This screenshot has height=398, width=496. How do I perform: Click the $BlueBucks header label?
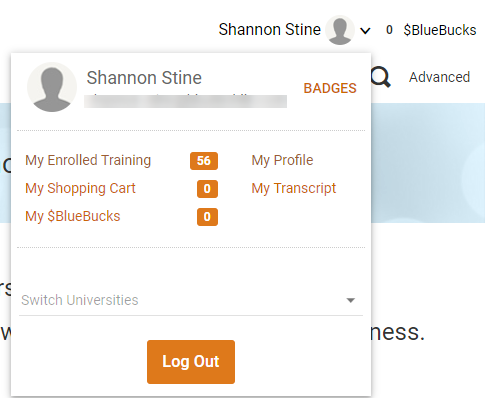pyautogui.click(x=440, y=30)
